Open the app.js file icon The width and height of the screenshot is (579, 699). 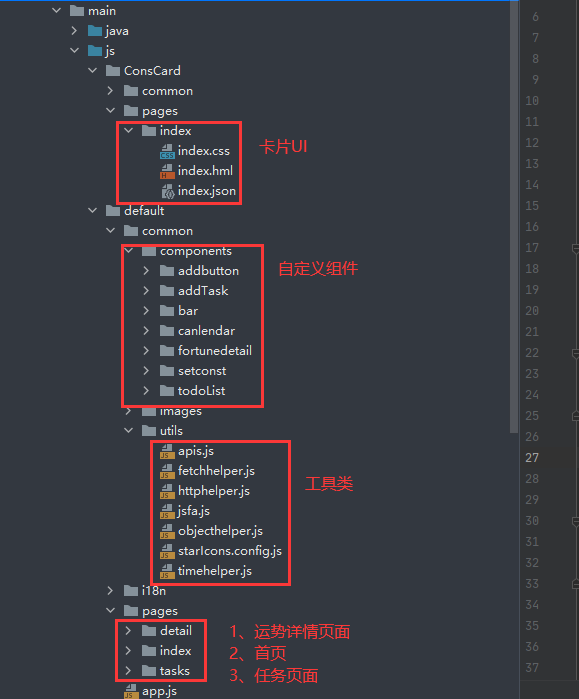click(x=131, y=691)
